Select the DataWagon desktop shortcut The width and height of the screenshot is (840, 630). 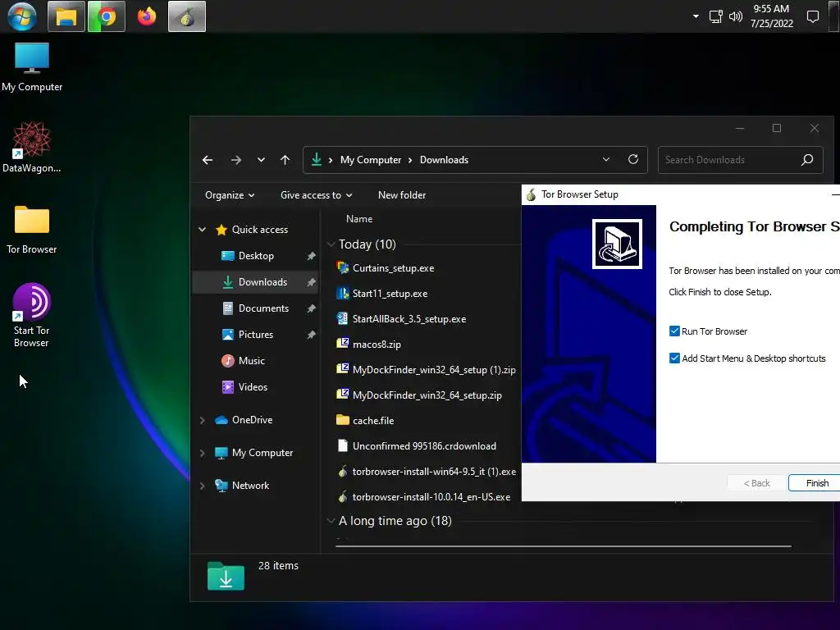tap(32, 148)
